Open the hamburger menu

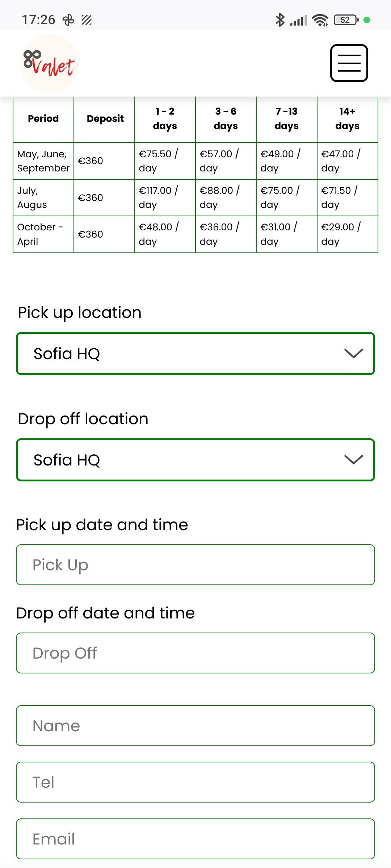[349, 63]
